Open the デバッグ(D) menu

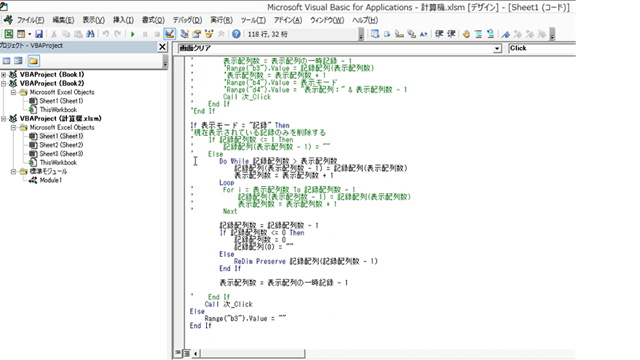[187, 20]
